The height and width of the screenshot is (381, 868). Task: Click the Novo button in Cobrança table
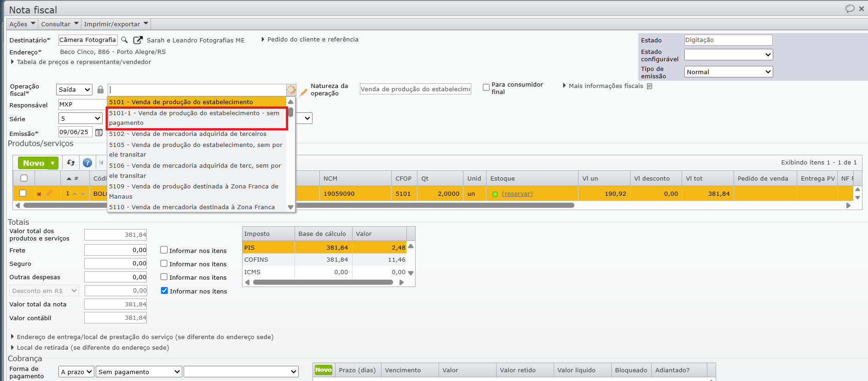324,370
